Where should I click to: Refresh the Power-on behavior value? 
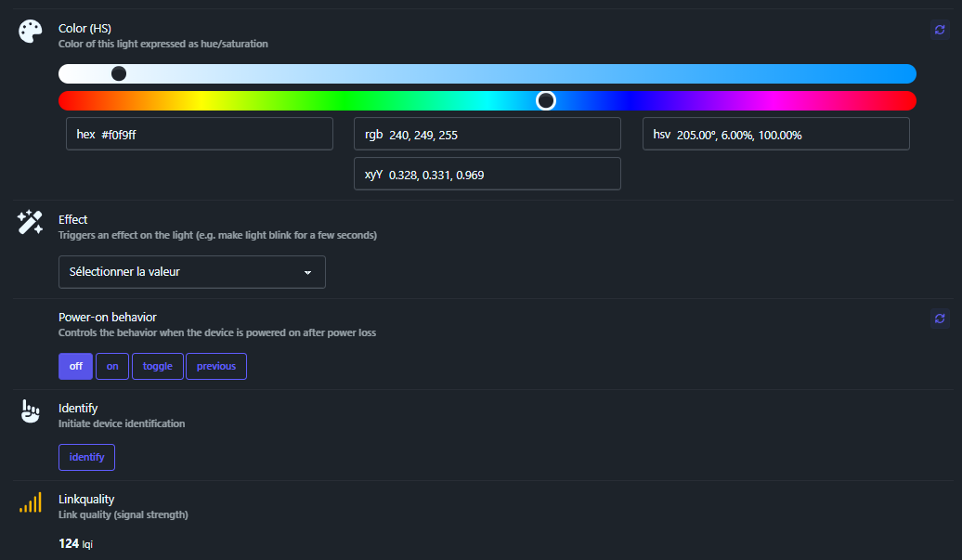[x=940, y=319]
